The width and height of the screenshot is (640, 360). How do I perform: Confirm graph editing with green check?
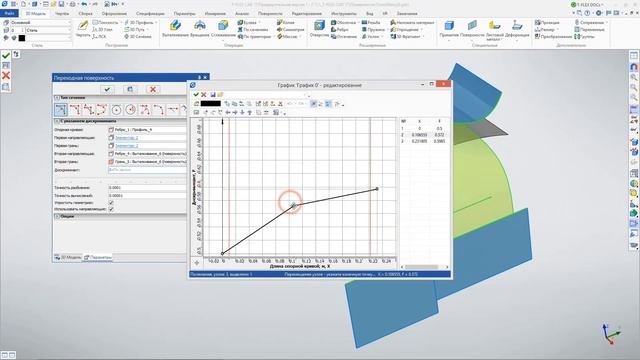(196, 95)
